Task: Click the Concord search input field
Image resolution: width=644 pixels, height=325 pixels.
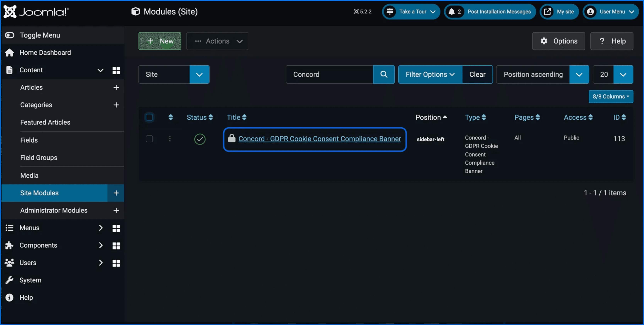Action: pos(329,74)
